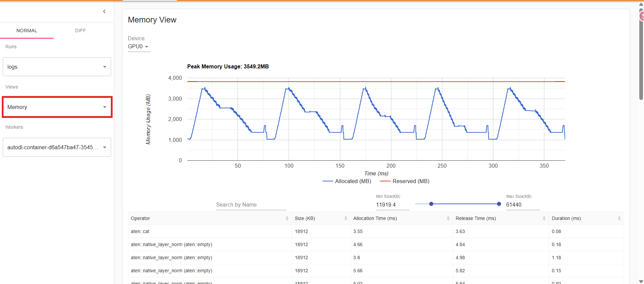The height and width of the screenshot is (284, 644).
Task: Click the right handle of size slider
Action: point(499,204)
